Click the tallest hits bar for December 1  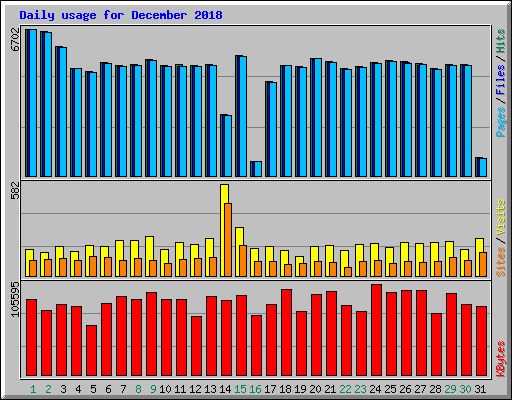pyautogui.click(x=31, y=103)
